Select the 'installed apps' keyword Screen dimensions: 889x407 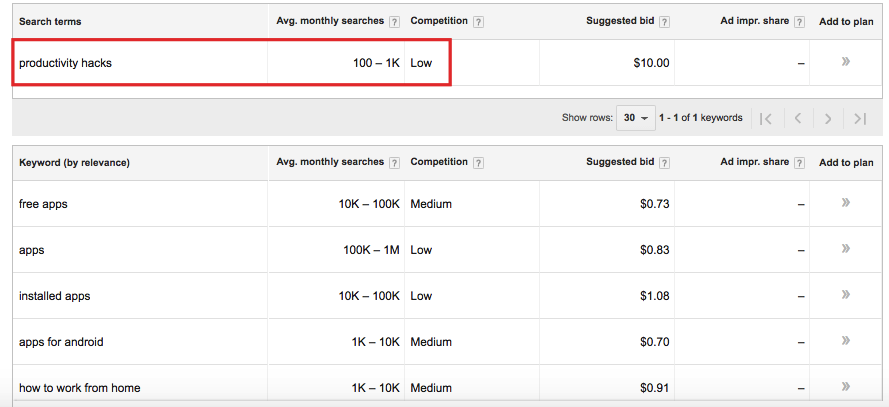(x=54, y=296)
